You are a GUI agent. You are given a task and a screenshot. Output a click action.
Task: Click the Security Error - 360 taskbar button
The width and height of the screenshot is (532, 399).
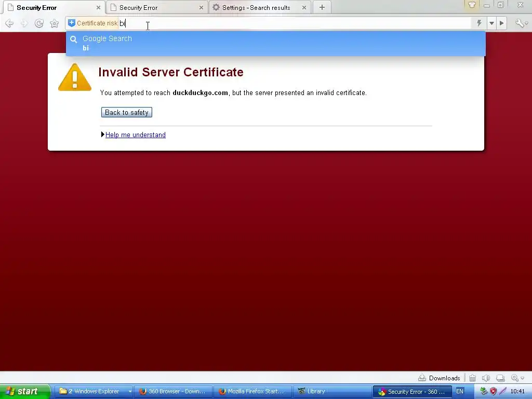(412, 392)
